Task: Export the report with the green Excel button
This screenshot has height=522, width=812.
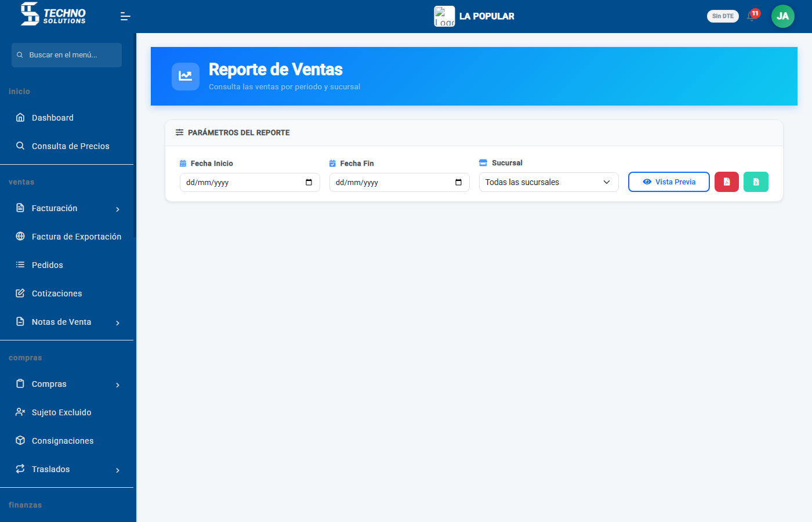Action: (x=756, y=182)
